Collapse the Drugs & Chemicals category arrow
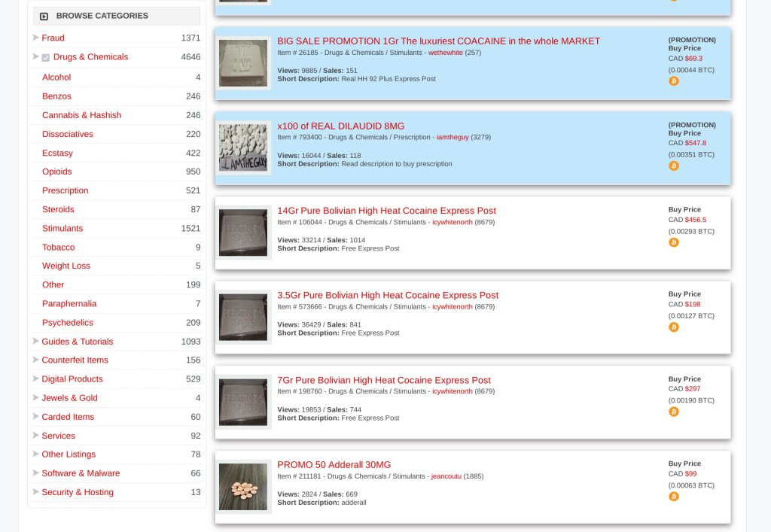This screenshot has width=771, height=532. [x=35, y=56]
